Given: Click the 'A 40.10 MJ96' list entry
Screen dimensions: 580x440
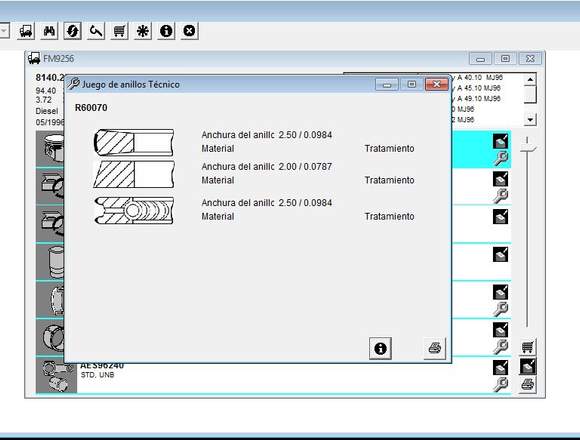Looking at the screenshot, I should [480, 77].
